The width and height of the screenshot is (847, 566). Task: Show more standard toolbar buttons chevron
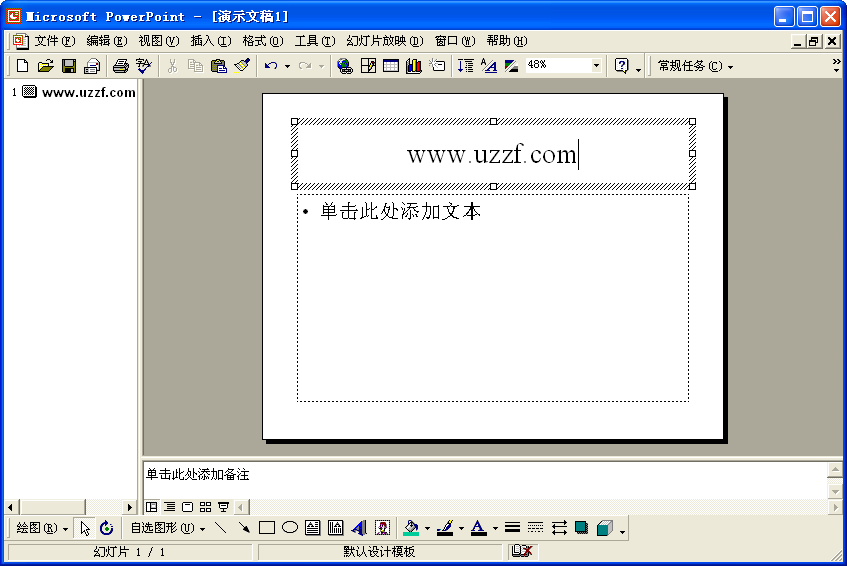coord(836,66)
